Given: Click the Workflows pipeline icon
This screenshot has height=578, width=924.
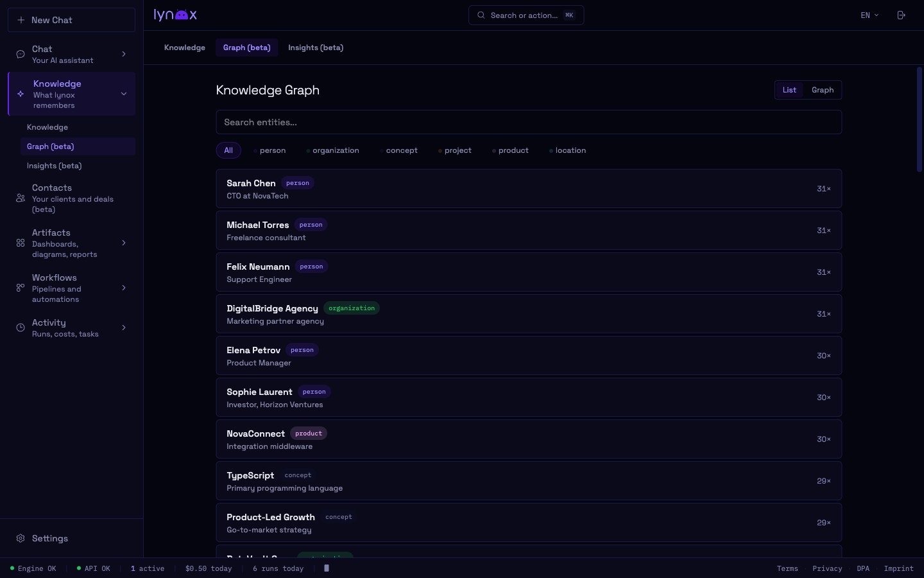Looking at the screenshot, I should (x=21, y=288).
